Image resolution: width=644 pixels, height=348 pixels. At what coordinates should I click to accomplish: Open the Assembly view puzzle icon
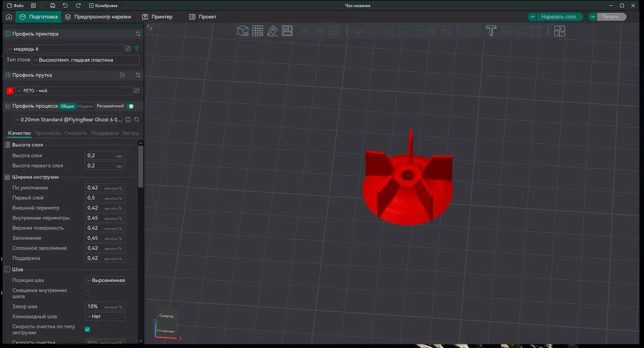pos(559,31)
